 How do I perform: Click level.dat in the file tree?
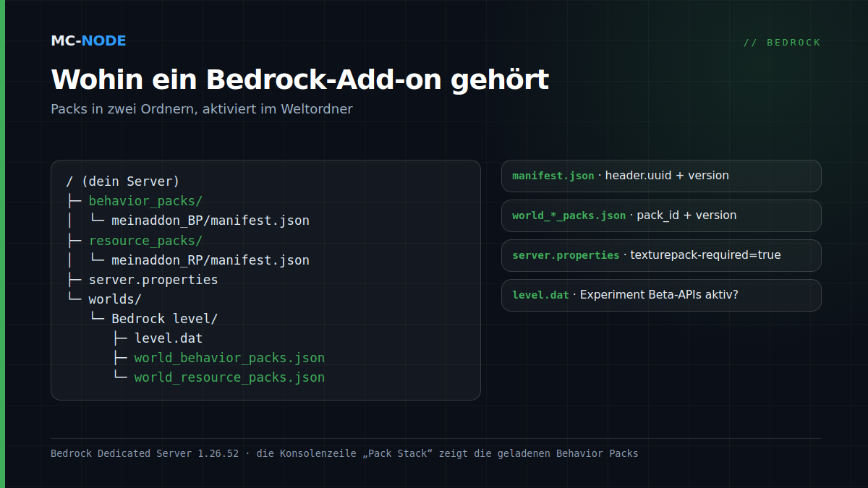tap(169, 338)
